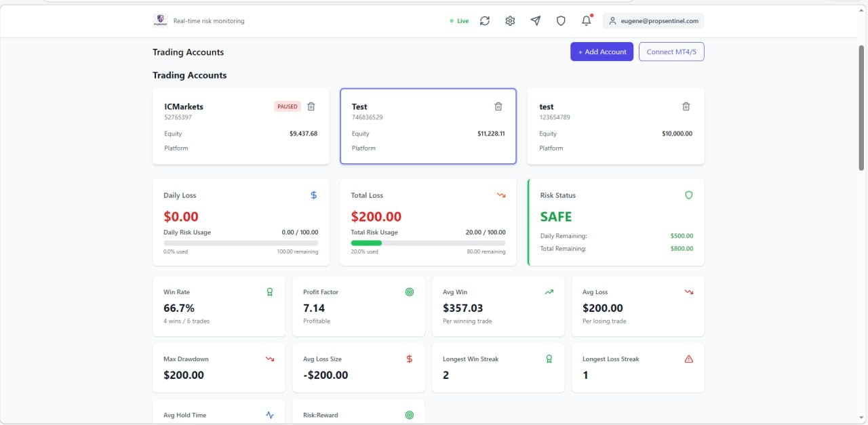The width and height of the screenshot is (868, 425).
Task: Click the "Real-time risk monitoring" tagline
Action: [209, 21]
